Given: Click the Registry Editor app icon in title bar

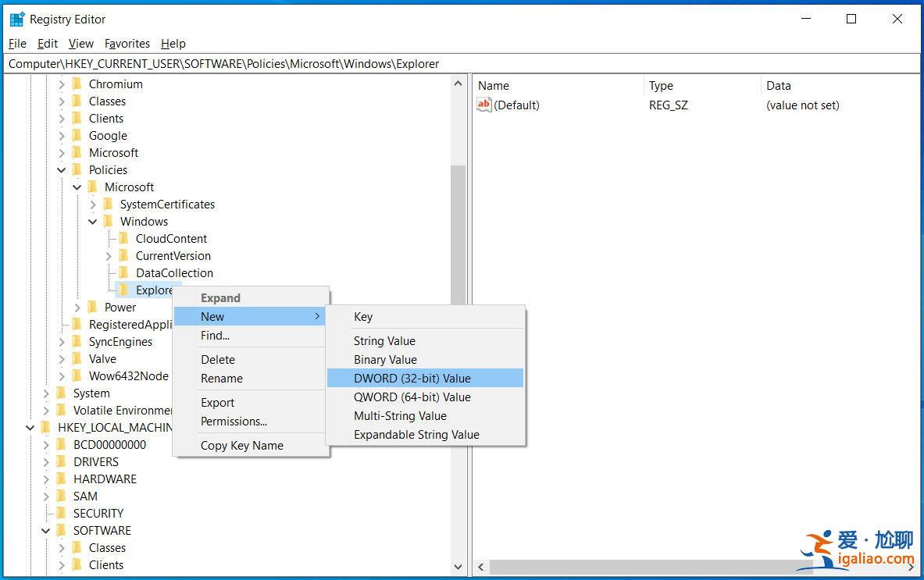Looking at the screenshot, I should point(16,19).
